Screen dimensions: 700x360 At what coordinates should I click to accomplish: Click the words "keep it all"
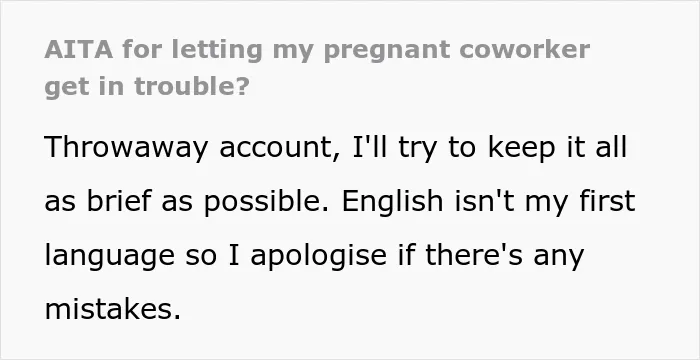pos(558,147)
